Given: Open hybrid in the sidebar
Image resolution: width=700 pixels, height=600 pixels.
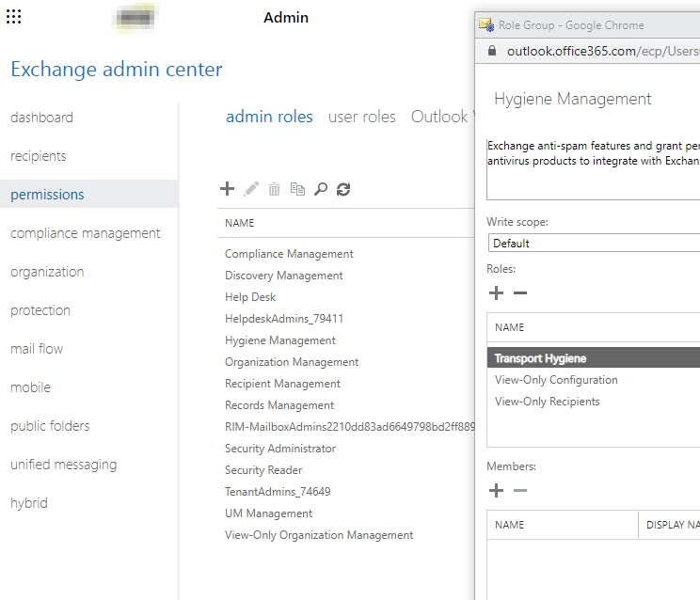Looking at the screenshot, I should click(x=29, y=503).
